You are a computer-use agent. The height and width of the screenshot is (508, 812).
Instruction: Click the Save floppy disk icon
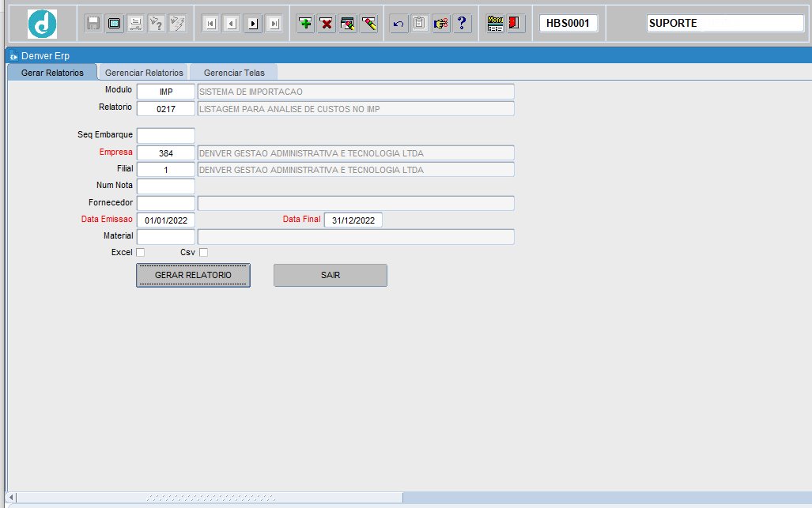(x=93, y=23)
